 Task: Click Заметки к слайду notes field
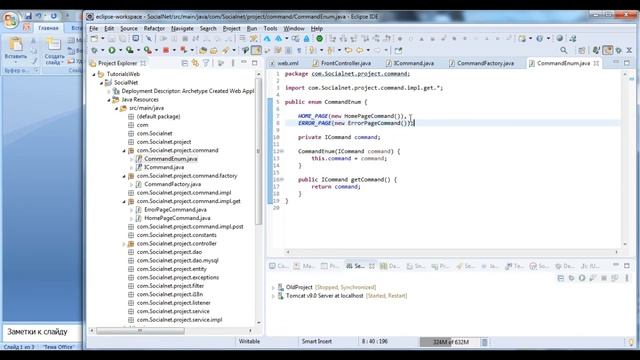tap(42, 332)
